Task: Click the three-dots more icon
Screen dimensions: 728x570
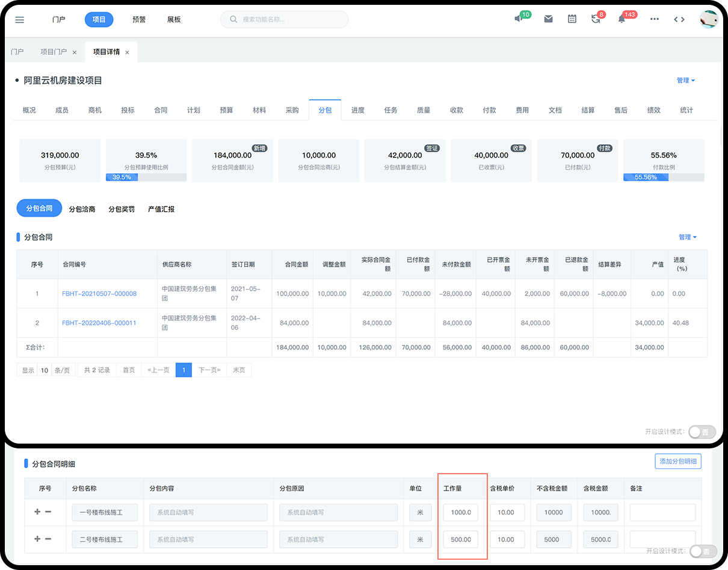Action: point(655,19)
